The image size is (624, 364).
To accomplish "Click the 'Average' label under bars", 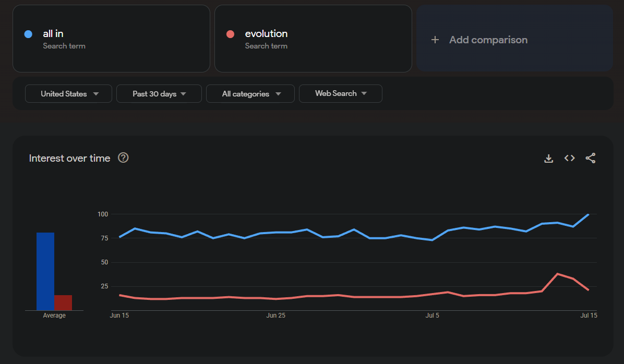I will pos(54,316).
